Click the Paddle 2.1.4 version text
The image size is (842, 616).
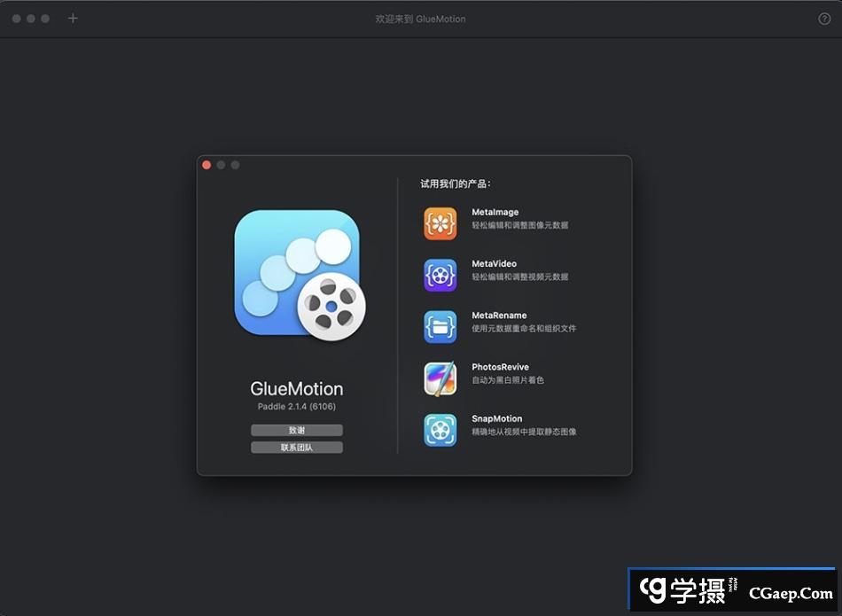[x=297, y=405]
